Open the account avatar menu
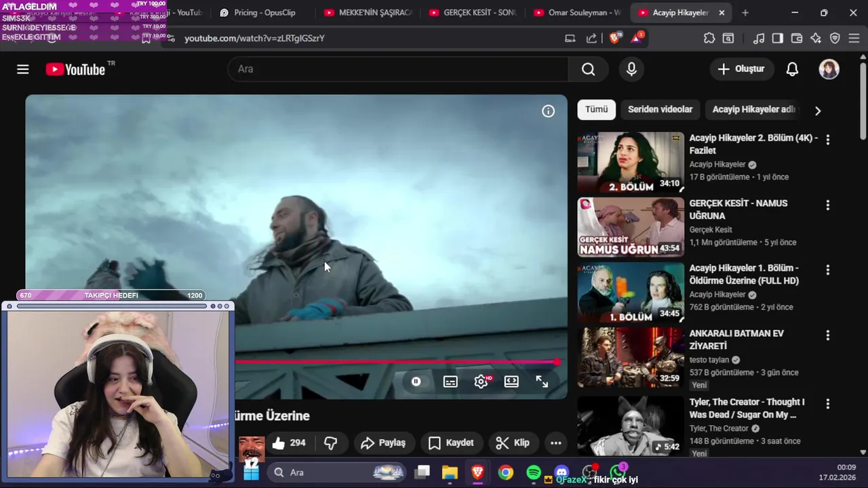The height and width of the screenshot is (488, 868). 829,69
